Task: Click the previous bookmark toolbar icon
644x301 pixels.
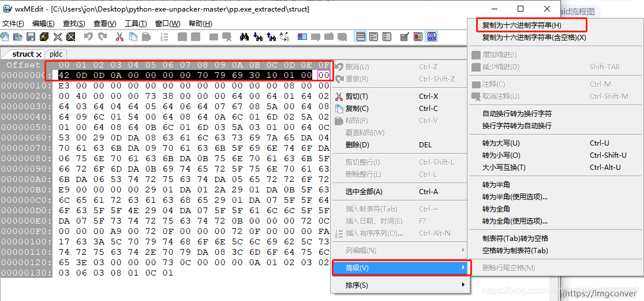Action: [x=328, y=36]
